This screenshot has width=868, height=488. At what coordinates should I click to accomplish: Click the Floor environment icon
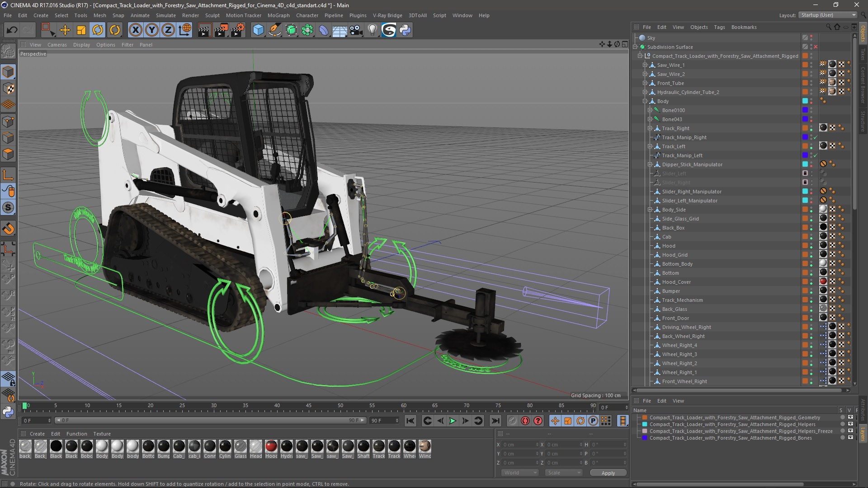pyautogui.click(x=340, y=30)
